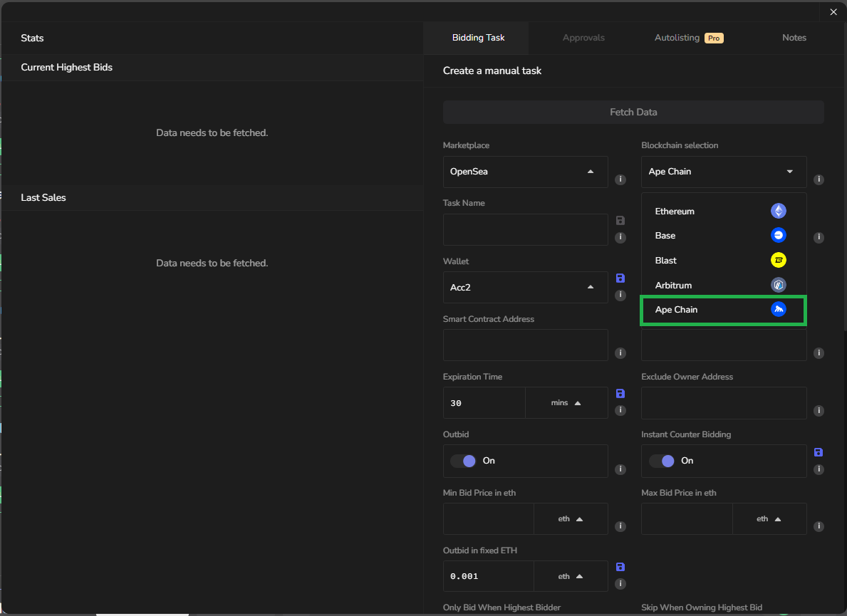Show info for Outbid in fixed ETH
The image size is (847, 616).
pyautogui.click(x=620, y=584)
